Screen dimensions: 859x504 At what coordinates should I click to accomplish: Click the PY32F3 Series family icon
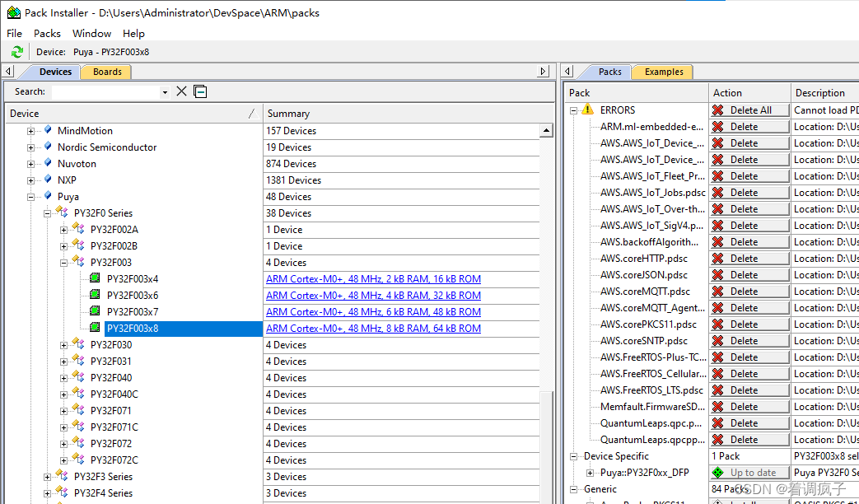[x=62, y=475]
